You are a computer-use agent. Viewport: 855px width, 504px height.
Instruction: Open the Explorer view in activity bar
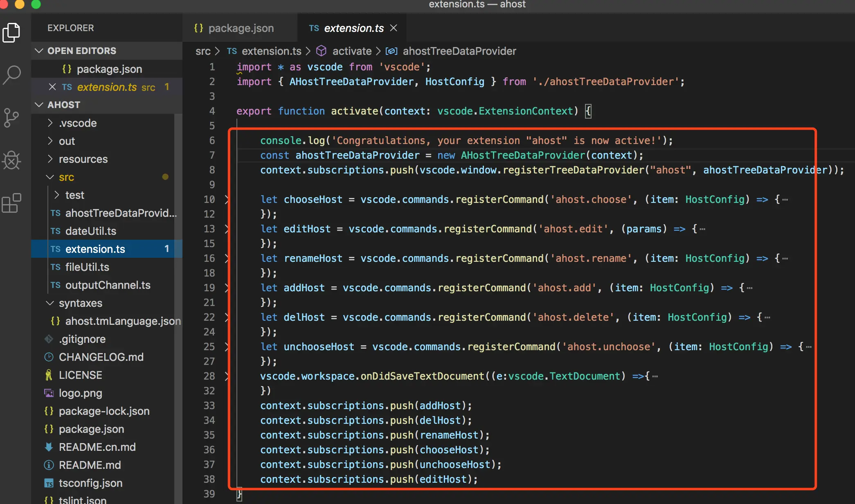(11, 33)
